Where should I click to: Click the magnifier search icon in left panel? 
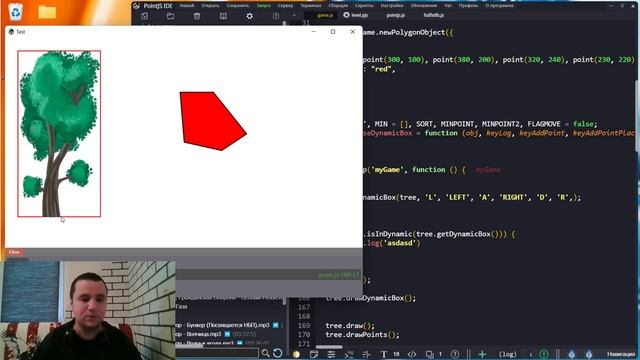pyautogui.click(x=265, y=353)
